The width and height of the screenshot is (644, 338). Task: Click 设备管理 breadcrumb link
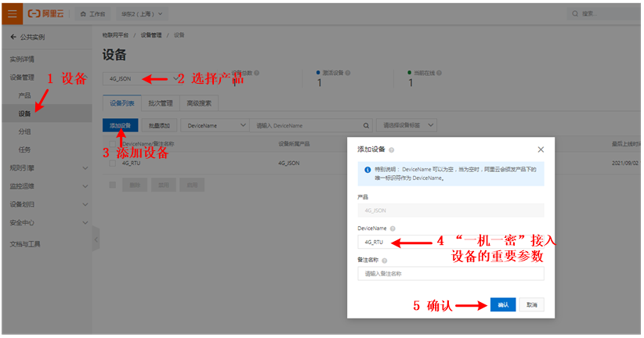151,35
